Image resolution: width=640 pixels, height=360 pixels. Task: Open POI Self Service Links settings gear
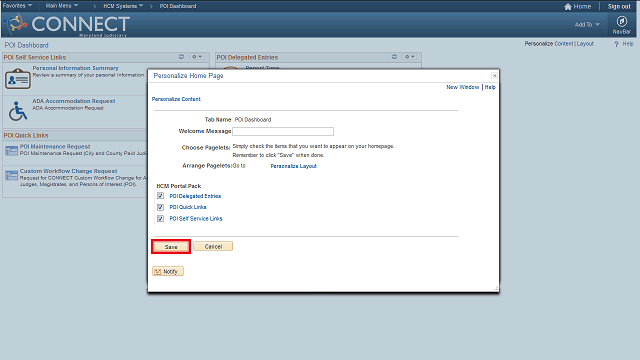click(197, 57)
